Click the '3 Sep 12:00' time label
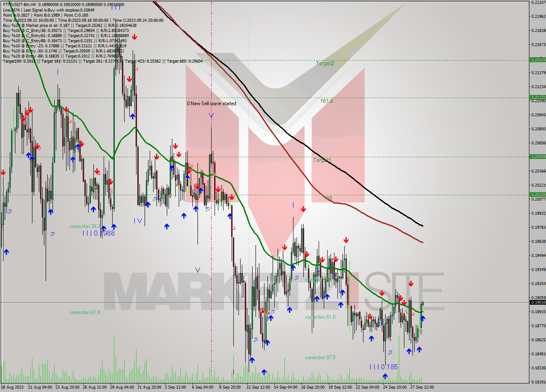Screen dimensions: 546x392 click(x=175, y=387)
